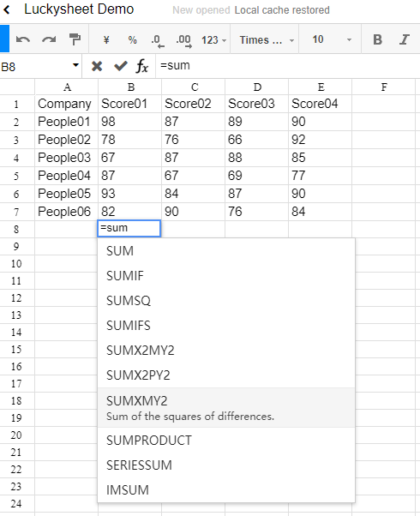Select the cell with value 82
This screenshot has height=516, width=420.
point(130,212)
